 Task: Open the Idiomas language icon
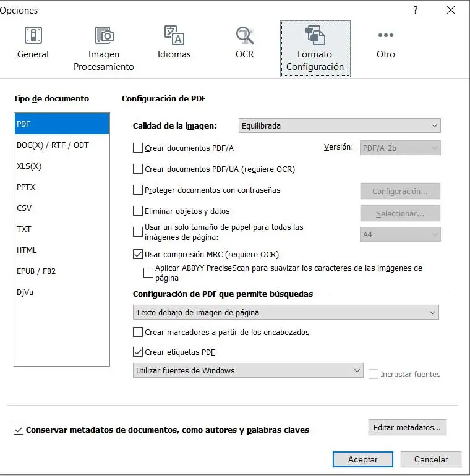click(174, 35)
